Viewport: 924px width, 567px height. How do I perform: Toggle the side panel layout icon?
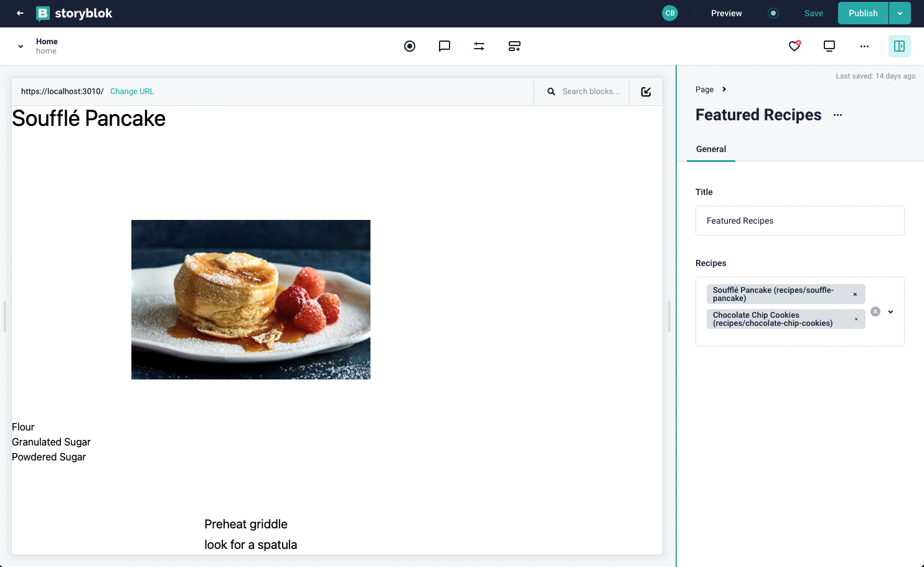tap(900, 46)
